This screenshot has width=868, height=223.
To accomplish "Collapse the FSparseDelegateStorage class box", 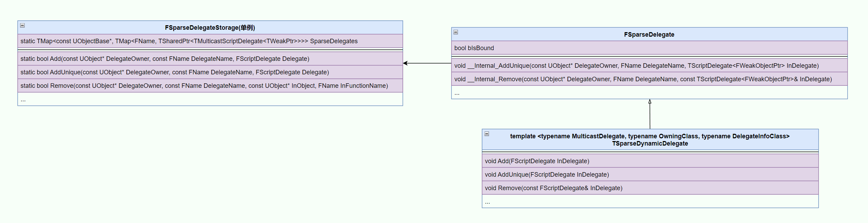I will (22, 25).
